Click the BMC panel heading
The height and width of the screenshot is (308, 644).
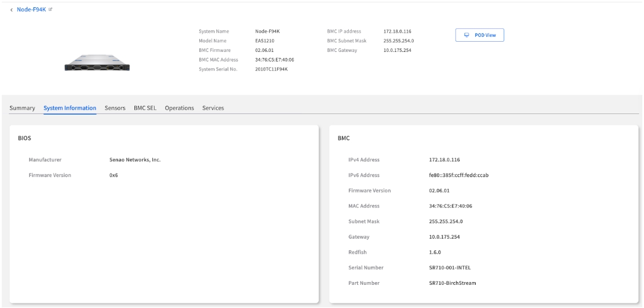[x=344, y=138]
